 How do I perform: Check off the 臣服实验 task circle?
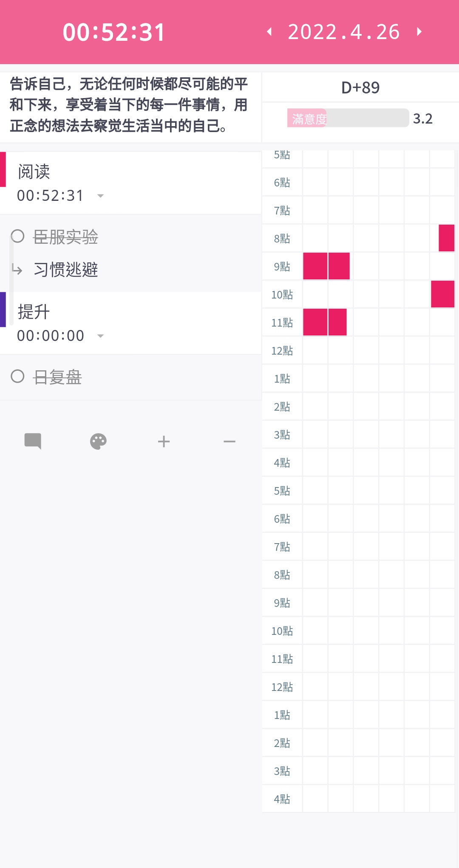coord(17,236)
